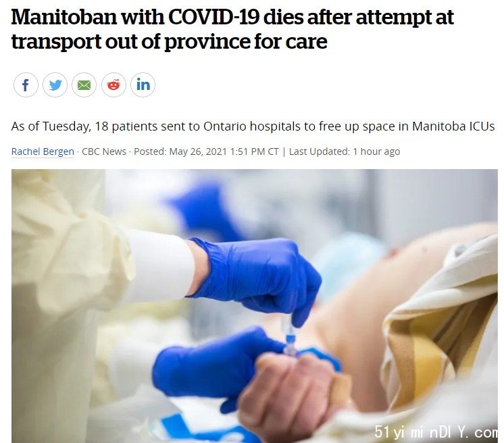Click the word Manitoban in the headline
This screenshot has width=504, height=443.
point(64,17)
